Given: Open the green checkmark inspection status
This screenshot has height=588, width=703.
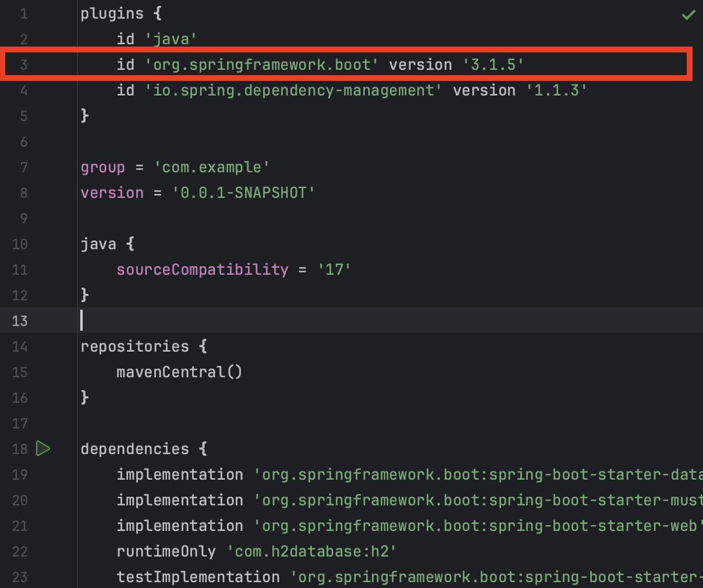Looking at the screenshot, I should [688, 15].
